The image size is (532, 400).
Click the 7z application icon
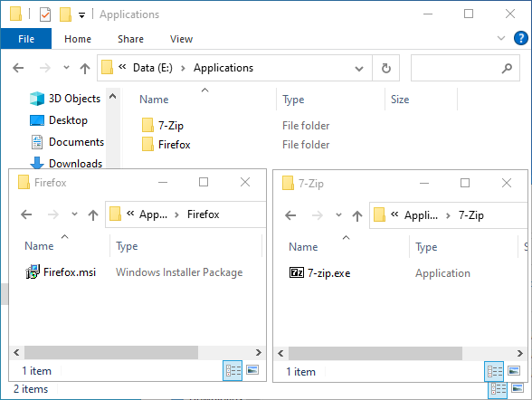[x=297, y=272]
